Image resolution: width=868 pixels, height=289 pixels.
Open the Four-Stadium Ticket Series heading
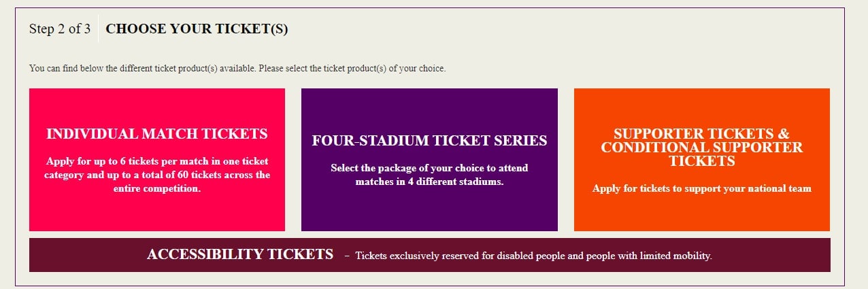tap(429, 141)
